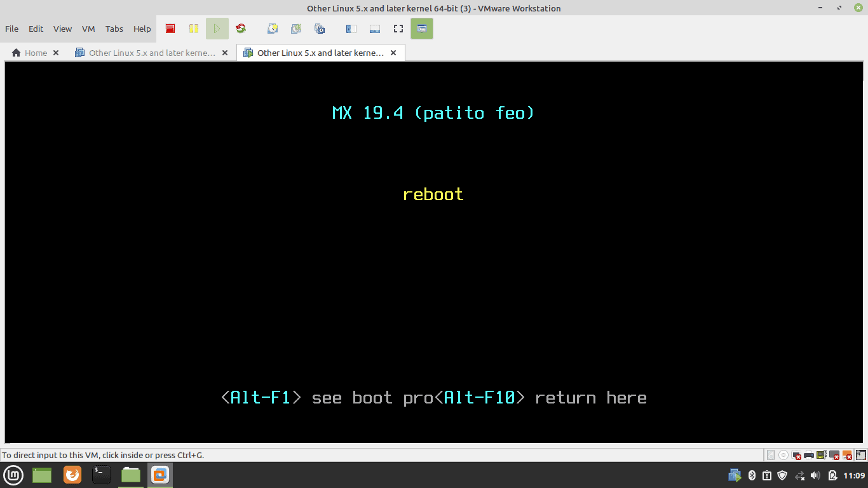Open the File menu
Viewport: 868px width, 488px height.
point(11,29)
